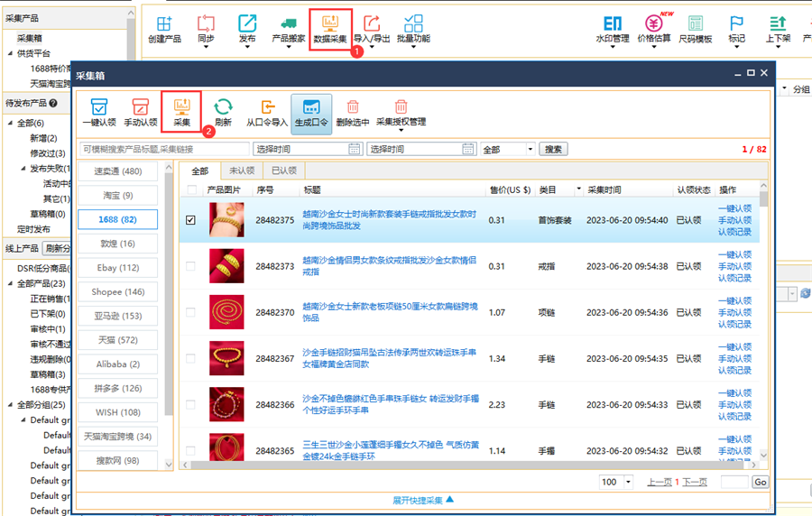Click help icon beside 待发布产品
The width and height of the screenshot is (812, 516).
click(53, 103)
